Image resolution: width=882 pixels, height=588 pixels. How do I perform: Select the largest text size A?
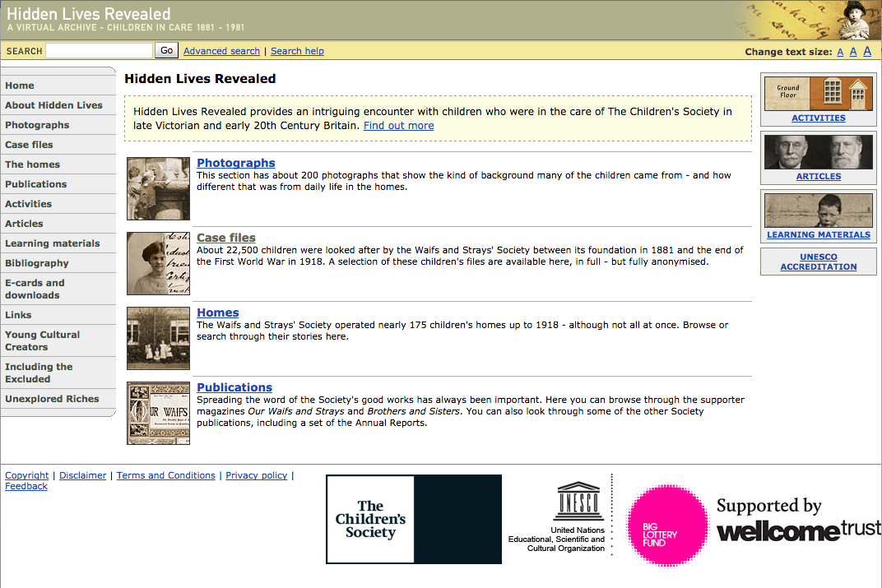[x=867, y=51]
